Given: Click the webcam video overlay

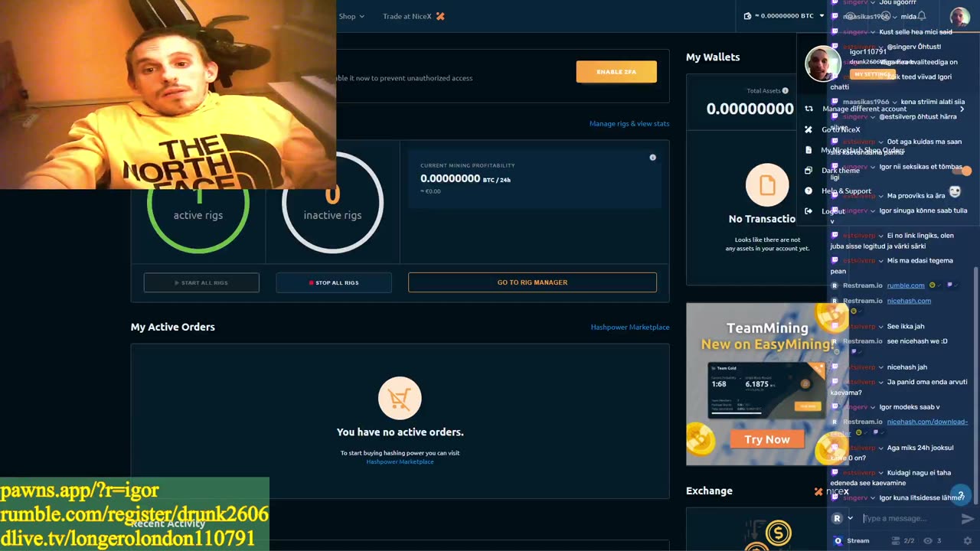Looking at the screenshot, I should tap(168, 94).
